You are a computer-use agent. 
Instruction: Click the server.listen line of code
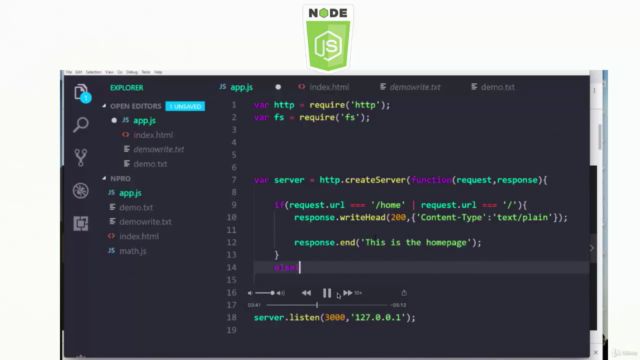coord(335,318)
